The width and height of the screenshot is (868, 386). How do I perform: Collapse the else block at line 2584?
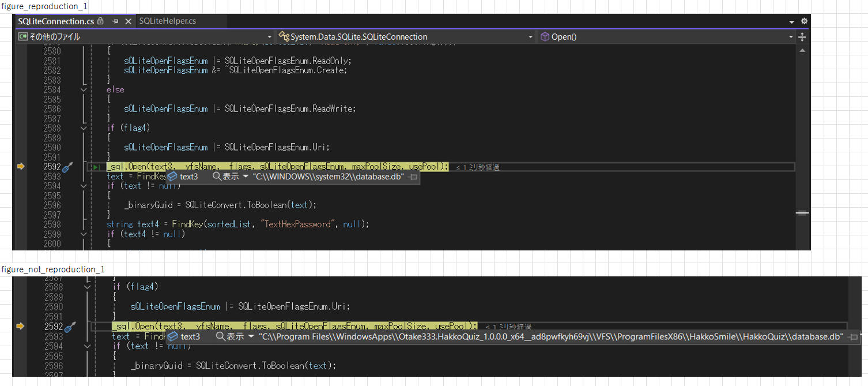tap(84, 89)
